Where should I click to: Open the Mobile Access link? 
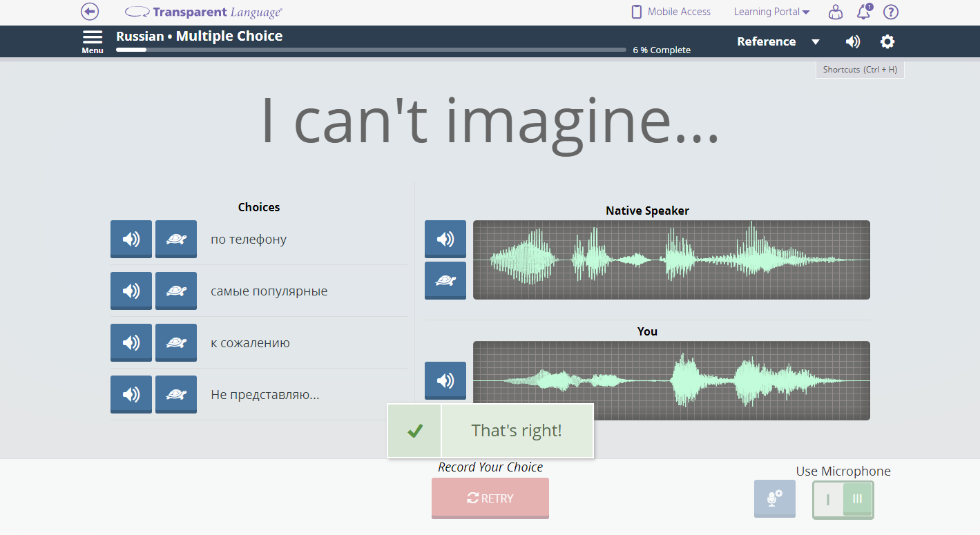coord(671,12)
